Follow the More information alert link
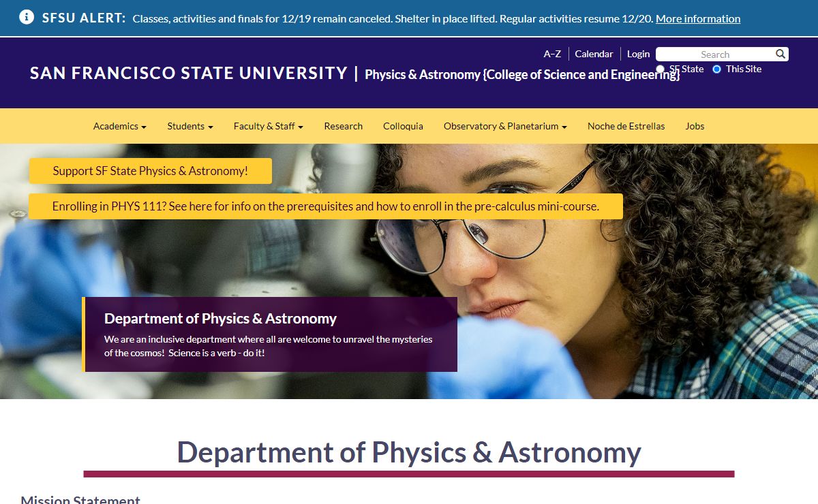 click(x=698, y=18)
